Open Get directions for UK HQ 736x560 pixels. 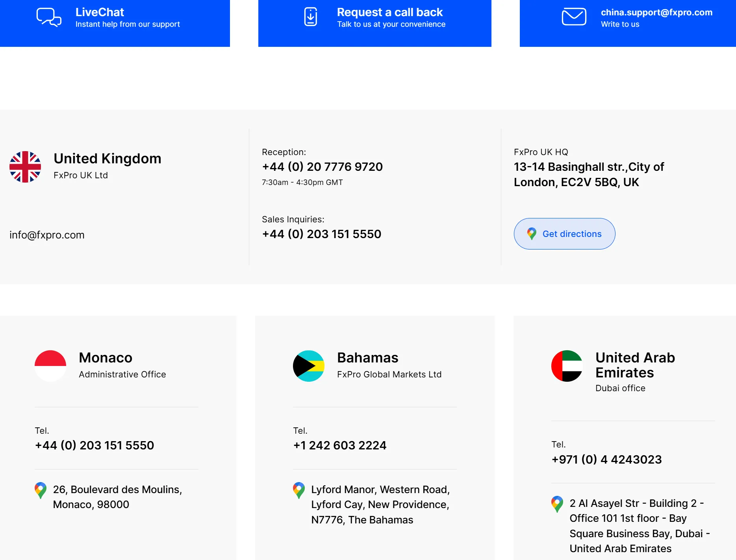564,234
